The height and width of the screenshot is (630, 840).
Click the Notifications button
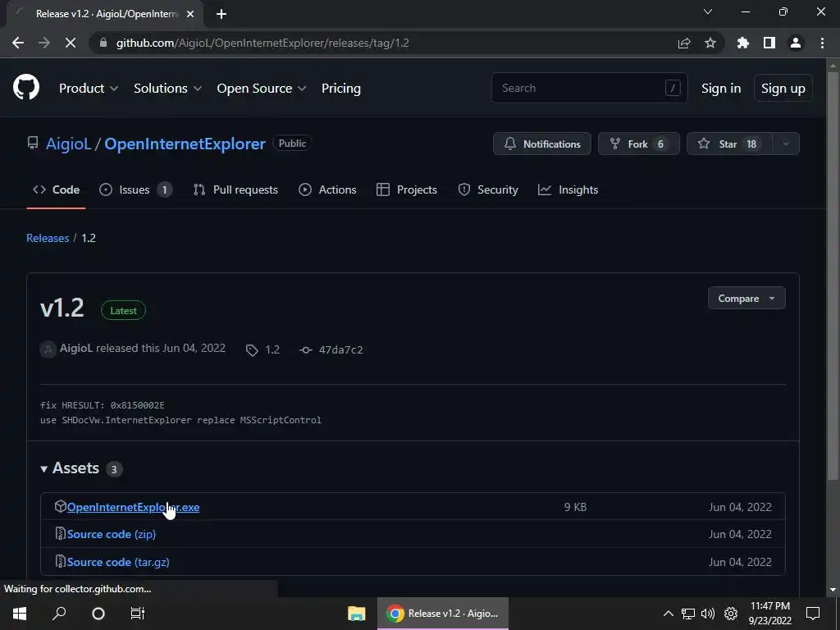tap(542, 144)
